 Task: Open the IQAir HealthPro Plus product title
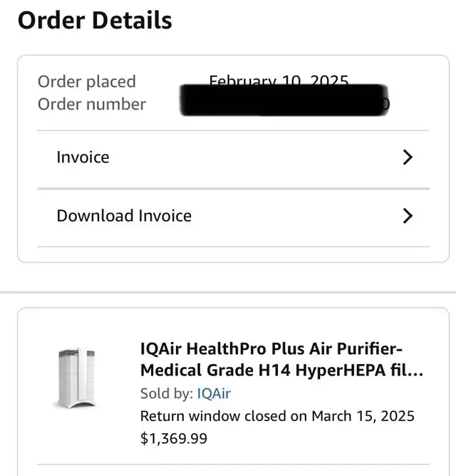tap(281, 359)
